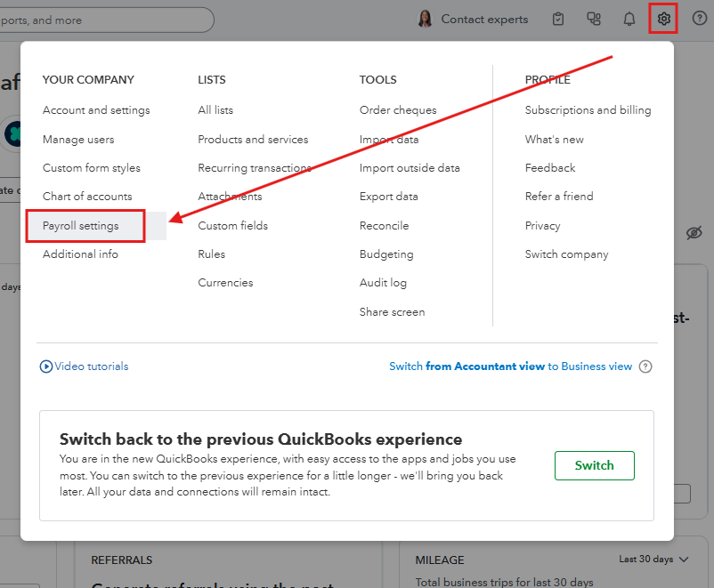Open Account and settings

pos(96,110)
